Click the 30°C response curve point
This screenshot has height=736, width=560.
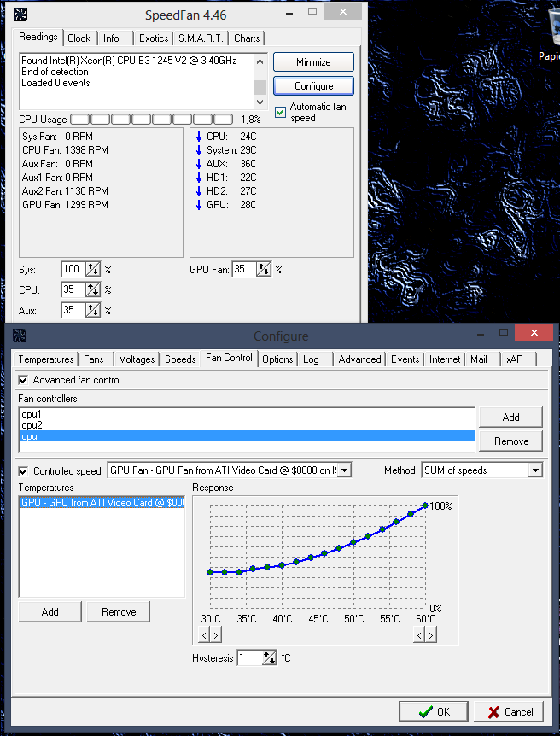pyautogui.click(x=210, y=572)
